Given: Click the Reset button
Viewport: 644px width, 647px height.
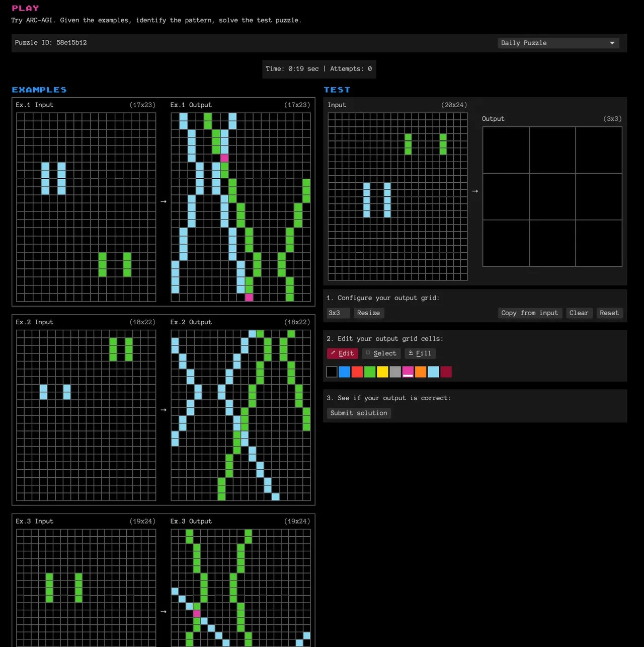Looking at the screenshot, I should tap(609, 313).
